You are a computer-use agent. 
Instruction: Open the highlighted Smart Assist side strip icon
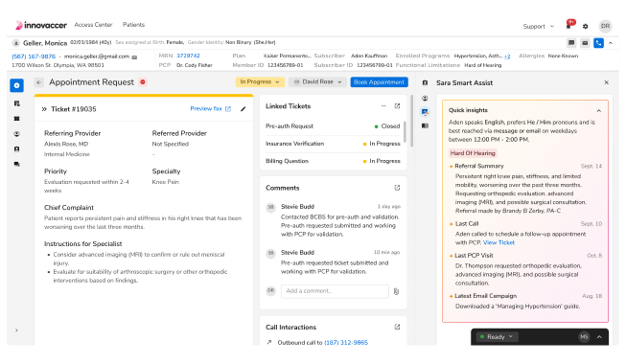pyautogui.click(x=426, y=113)
